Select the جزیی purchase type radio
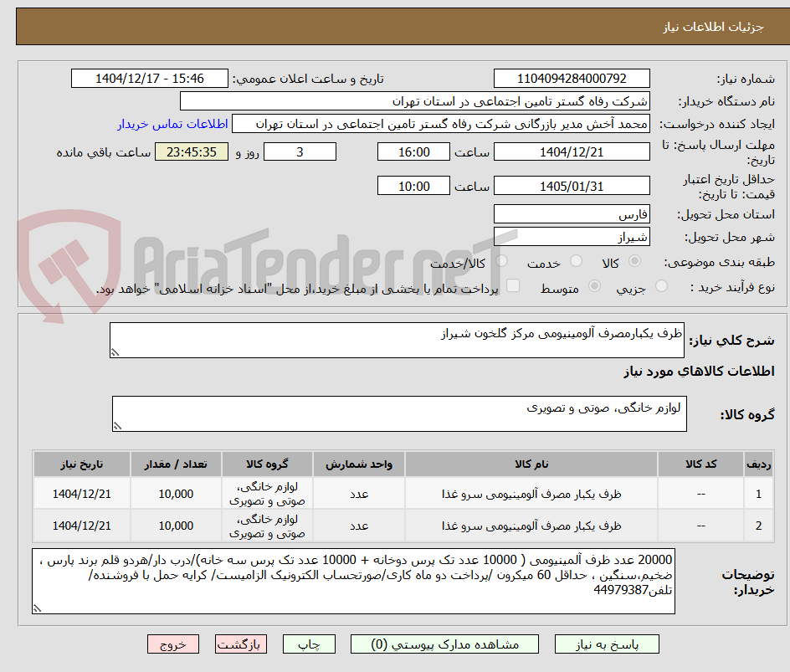The height and width of the screenshot is (672, 790). 661,286
